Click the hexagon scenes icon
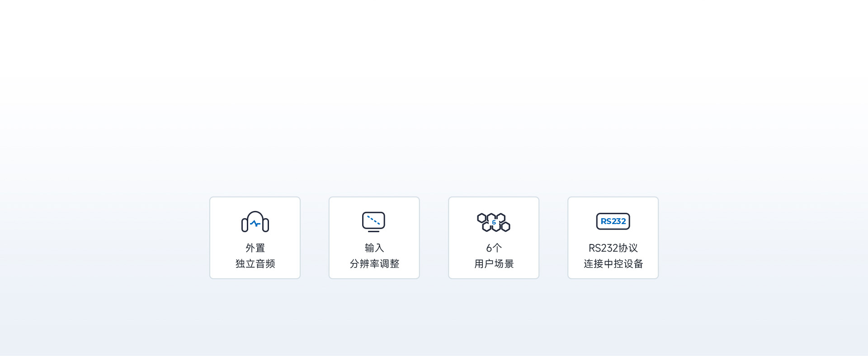This screenshot has height=356, width=868. [494, 222]
